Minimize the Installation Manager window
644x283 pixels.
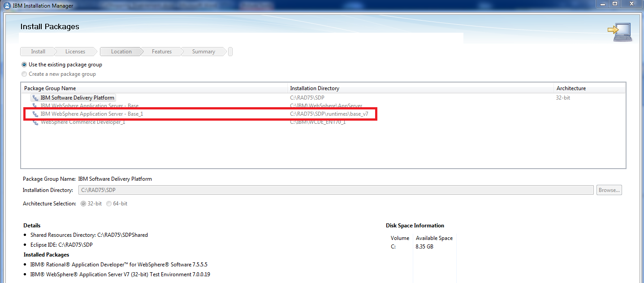click(602, 4)
